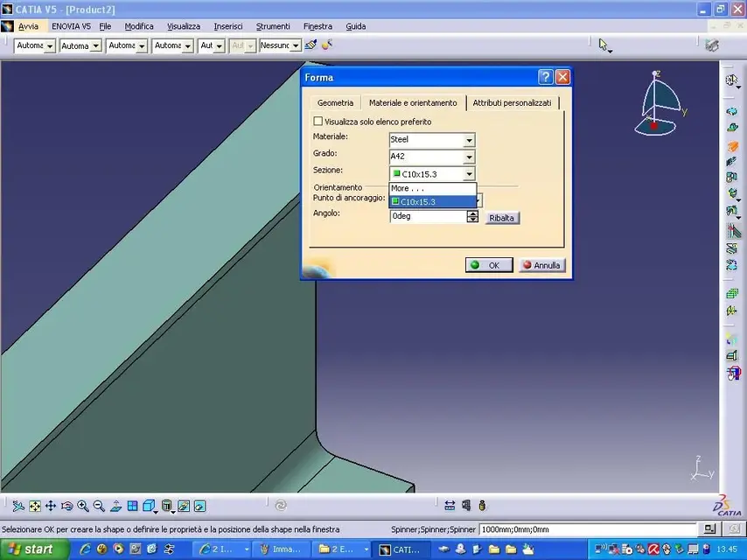
Task: Click the Zoom In magnifier icon
Action: tap(83, 506)
